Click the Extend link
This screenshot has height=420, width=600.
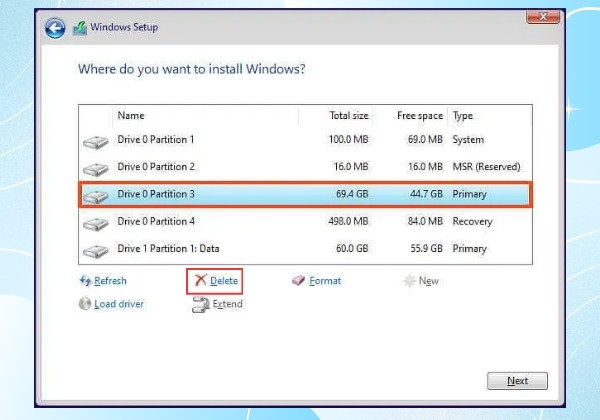click(x=228, y=304)
